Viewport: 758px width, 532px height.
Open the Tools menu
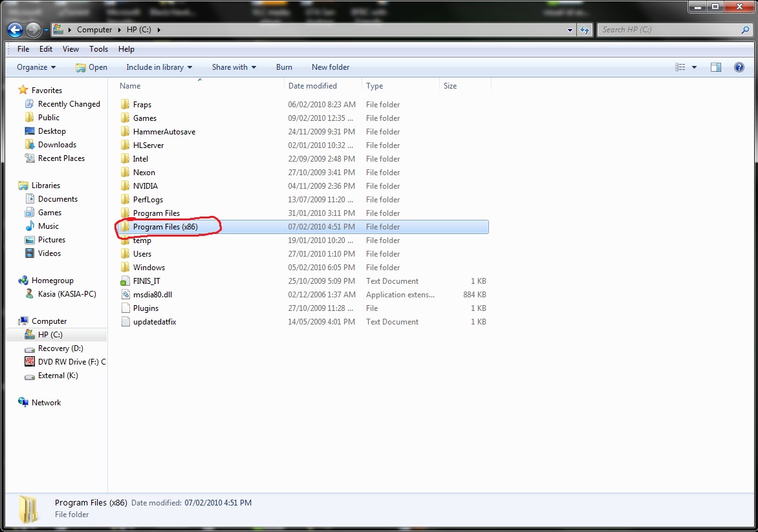[98, 48]
